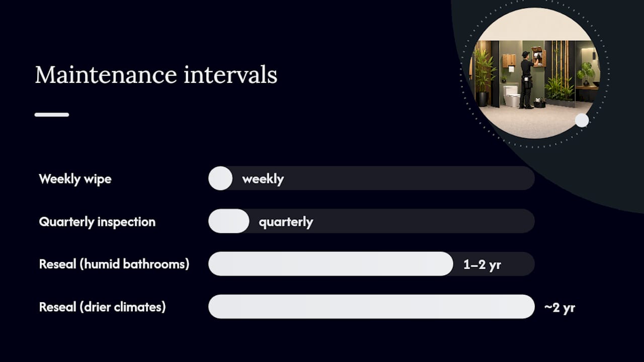Click the circular bathroom technician photo

click(x=534, y=73)
